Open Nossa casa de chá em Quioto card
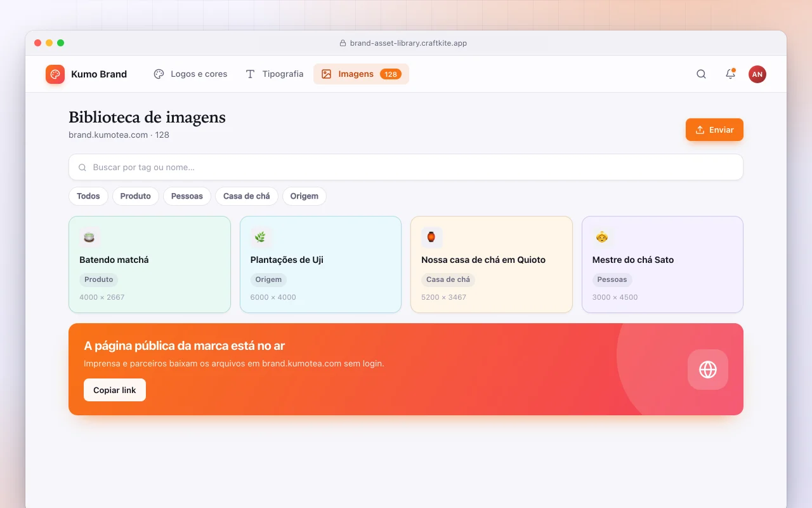Viewport: 812px width, 508px height. pos(492,265)
